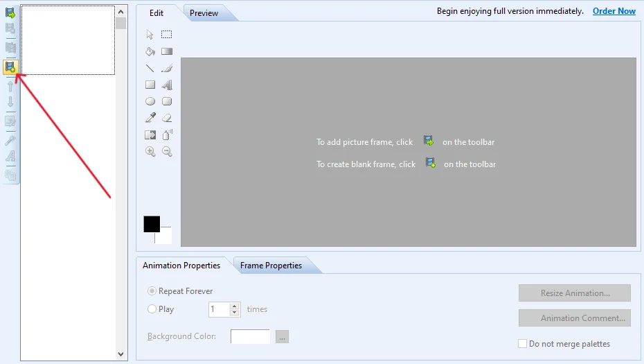Click the Resize Animation... button
This screenshot has width=644, height=364.
(575, 293)
